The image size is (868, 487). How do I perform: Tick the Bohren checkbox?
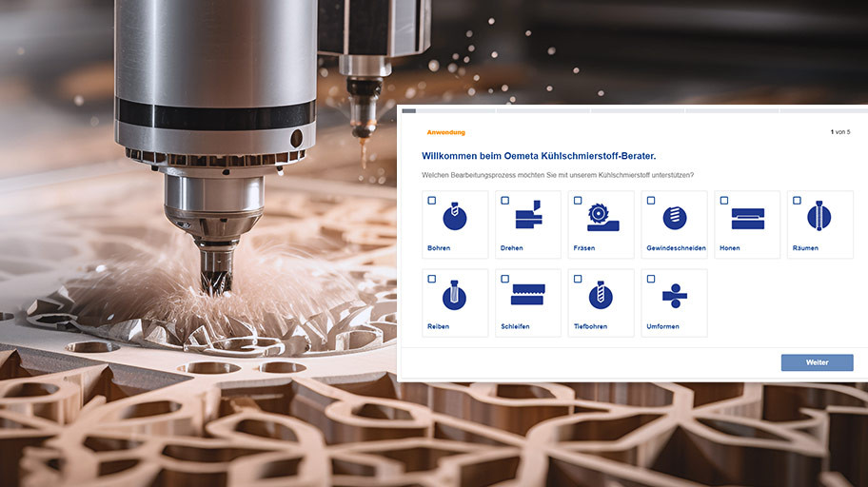tap(432, 201)
